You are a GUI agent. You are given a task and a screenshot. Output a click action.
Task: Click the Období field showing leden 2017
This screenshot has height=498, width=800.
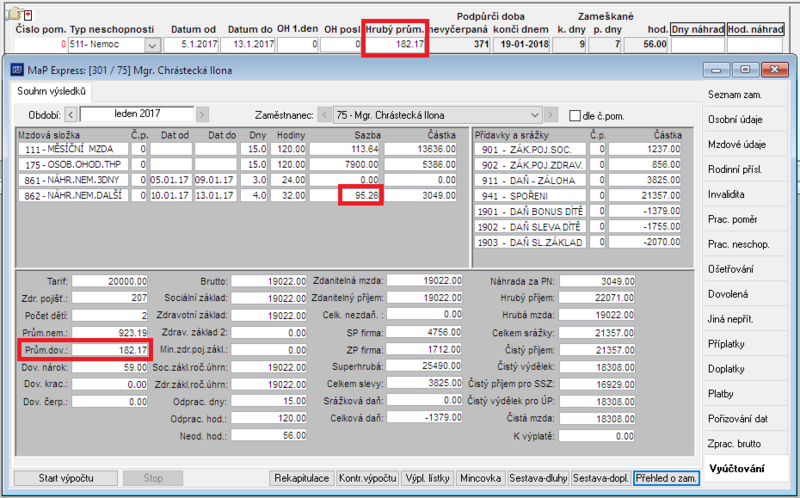137,114
